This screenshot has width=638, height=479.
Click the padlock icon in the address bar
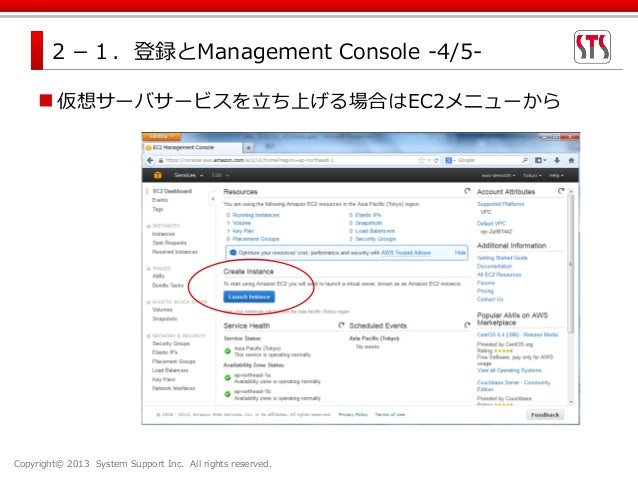click(x=161, y=161)
